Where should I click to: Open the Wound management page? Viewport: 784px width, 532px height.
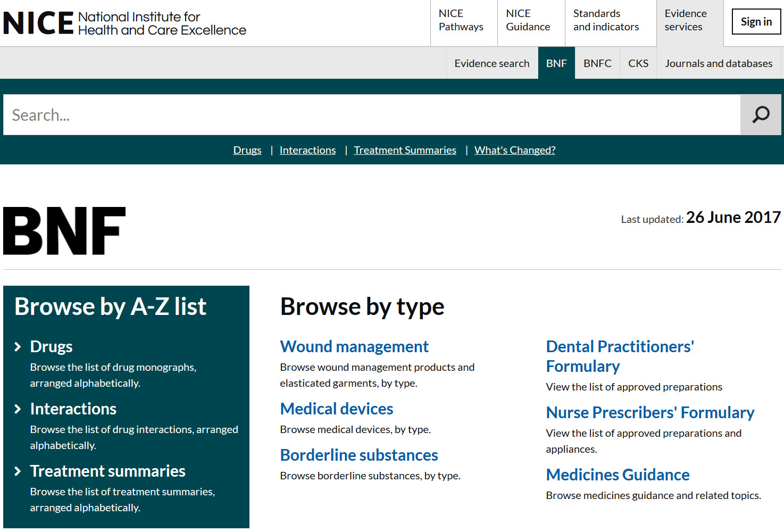click(354, 346)
